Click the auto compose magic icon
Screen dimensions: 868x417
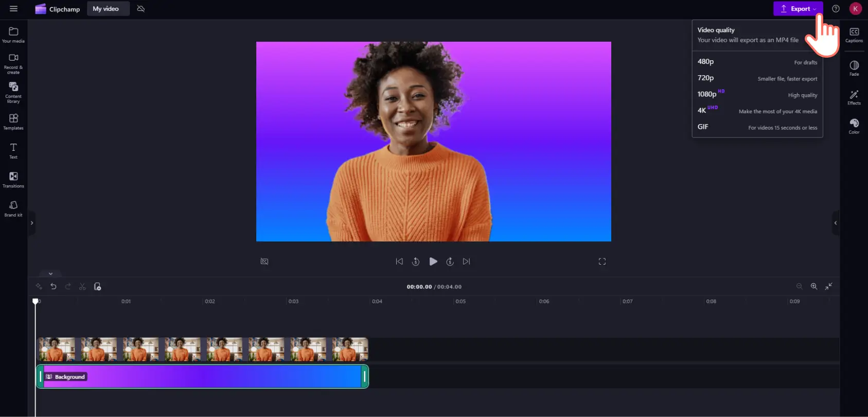39,286
